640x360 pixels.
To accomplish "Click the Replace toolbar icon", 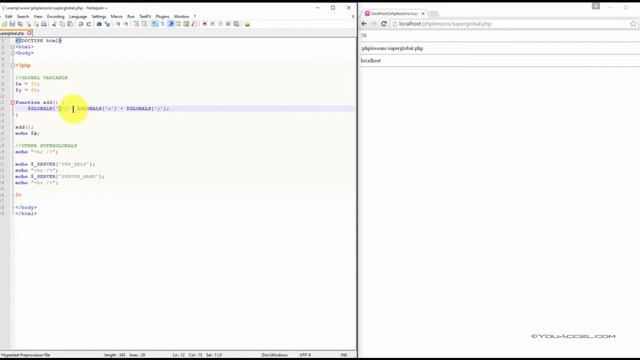I will pos(108,24).
